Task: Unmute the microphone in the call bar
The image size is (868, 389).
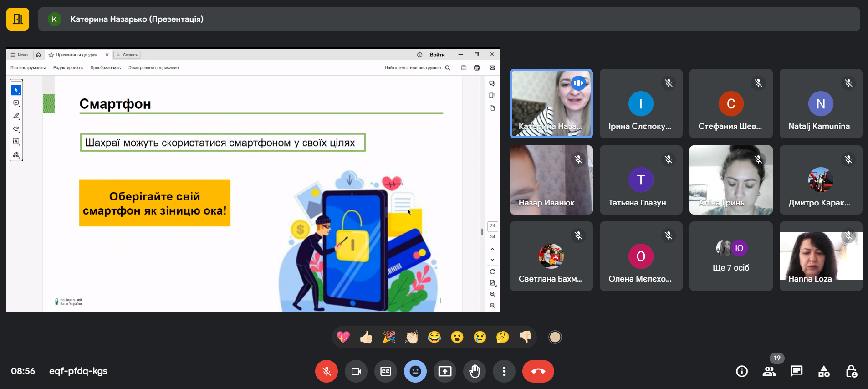Action: [327, 371]
